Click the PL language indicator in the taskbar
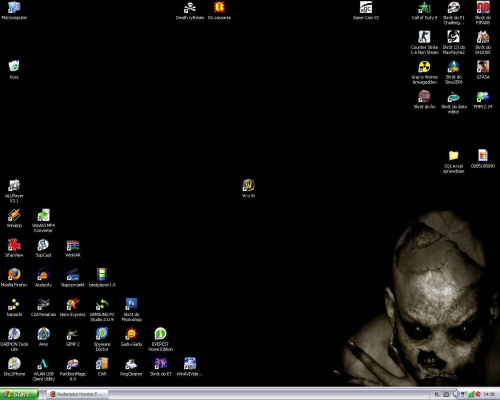Viewport: 500px width, 400px height. point(437,394)
